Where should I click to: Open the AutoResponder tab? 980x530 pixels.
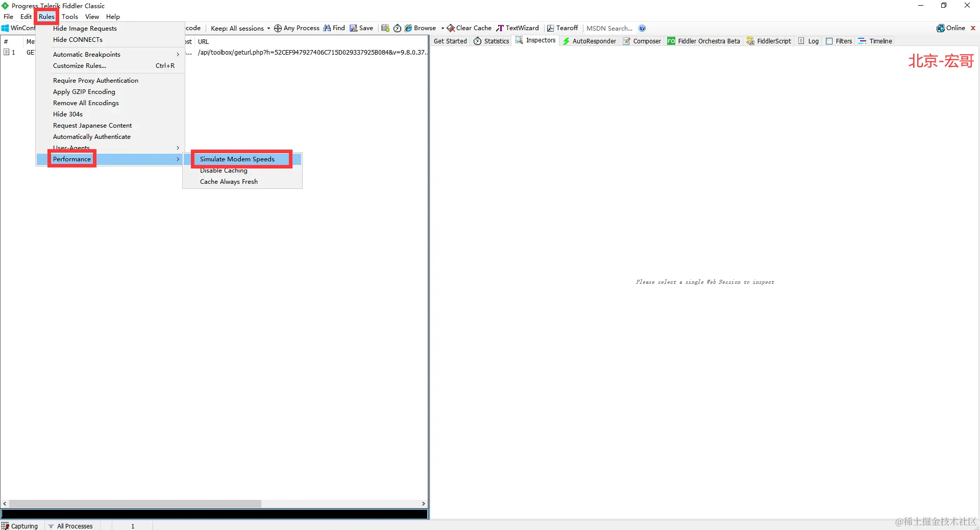click(x=589, y=41)
